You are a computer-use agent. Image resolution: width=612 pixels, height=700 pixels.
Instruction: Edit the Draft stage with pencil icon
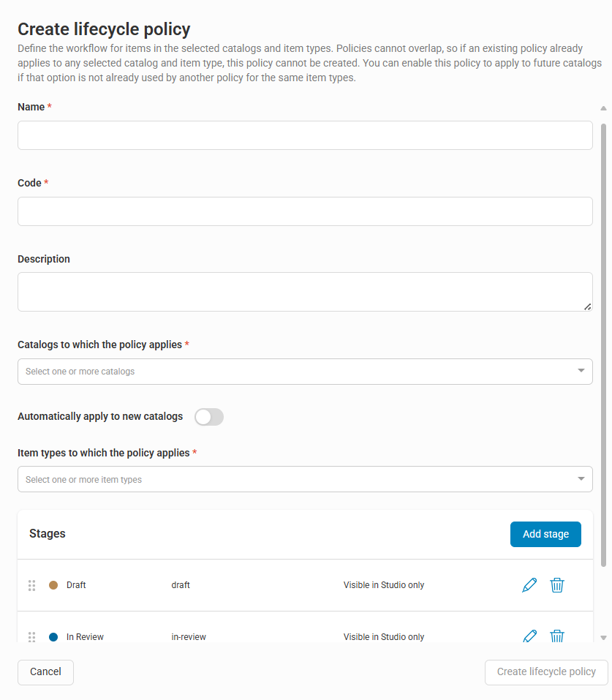[x=529, y=585]
